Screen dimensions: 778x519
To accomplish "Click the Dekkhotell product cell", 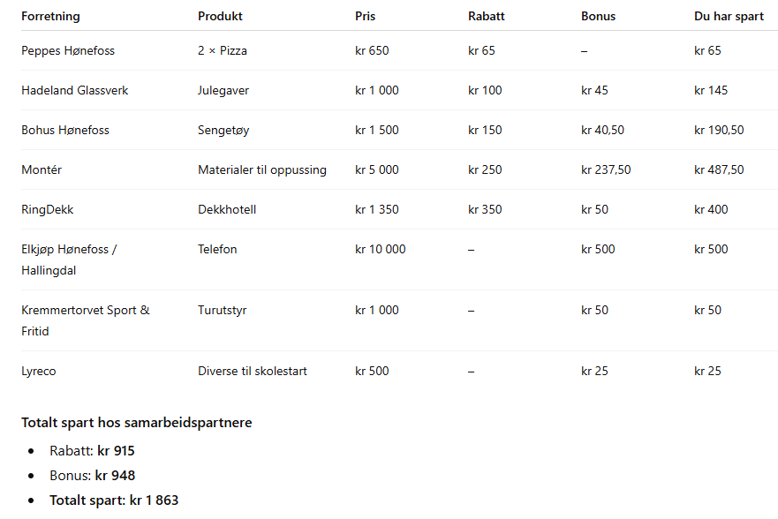I will click(230, 210).
